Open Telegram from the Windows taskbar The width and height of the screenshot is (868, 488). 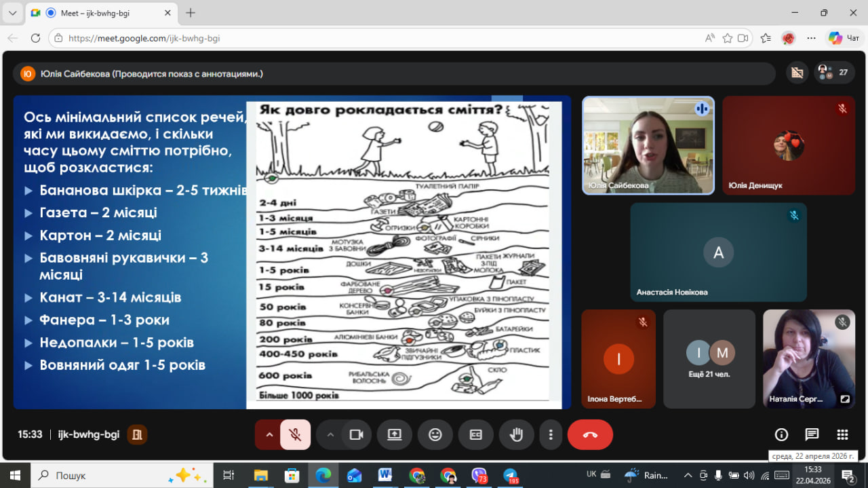(x=510, y=475)
